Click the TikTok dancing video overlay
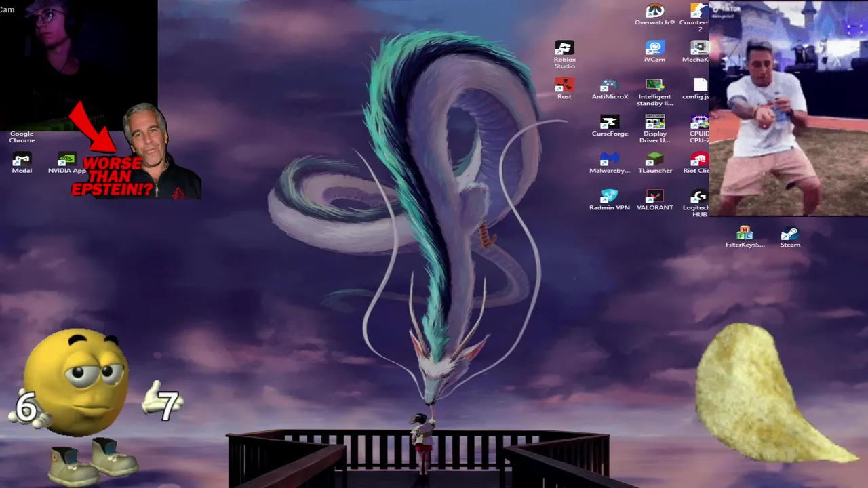The width and height of the screenshot is (868, 488). pos(789,108)
